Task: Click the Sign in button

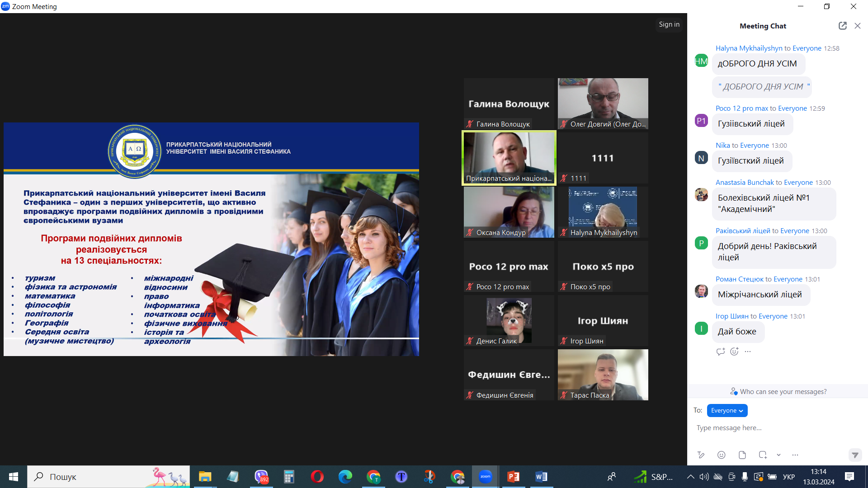Action: [x=669, y=24]
